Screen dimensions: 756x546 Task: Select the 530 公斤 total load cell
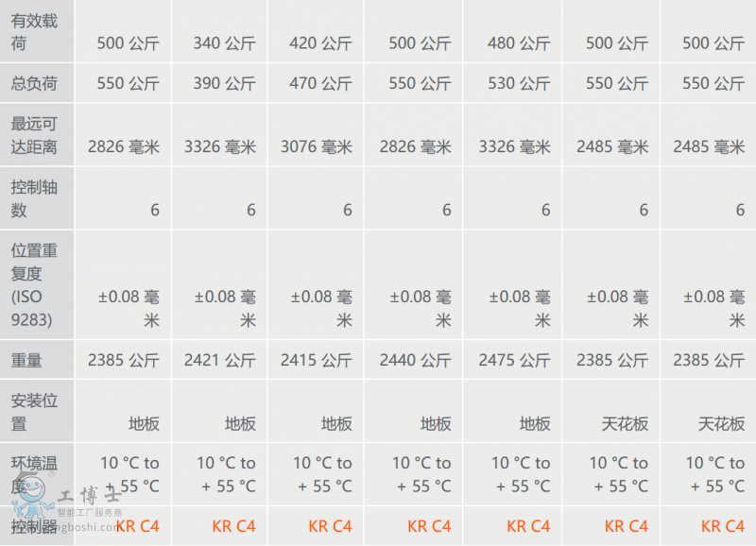(519, 84)
